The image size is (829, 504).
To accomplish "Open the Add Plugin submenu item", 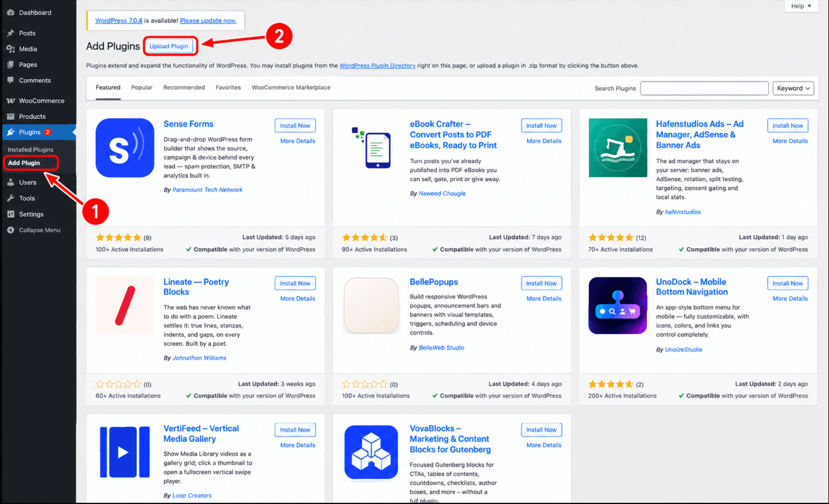I will tap(24, 163).
